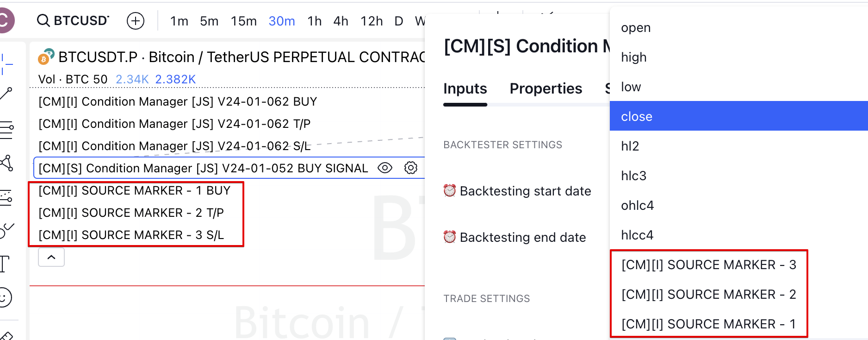Select the text drawing tool

pyautogui.click(x=5, y=264)
